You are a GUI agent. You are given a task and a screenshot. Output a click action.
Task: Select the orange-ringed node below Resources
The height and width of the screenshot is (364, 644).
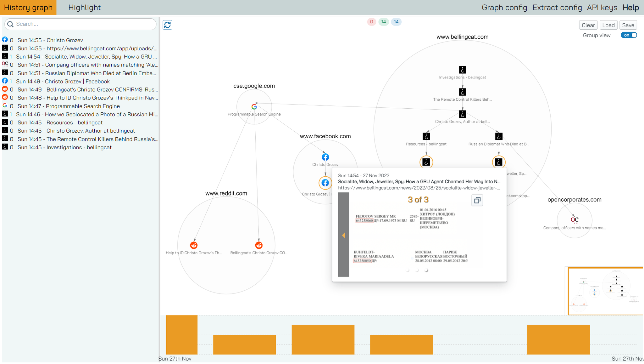click(x=426, y=162)
